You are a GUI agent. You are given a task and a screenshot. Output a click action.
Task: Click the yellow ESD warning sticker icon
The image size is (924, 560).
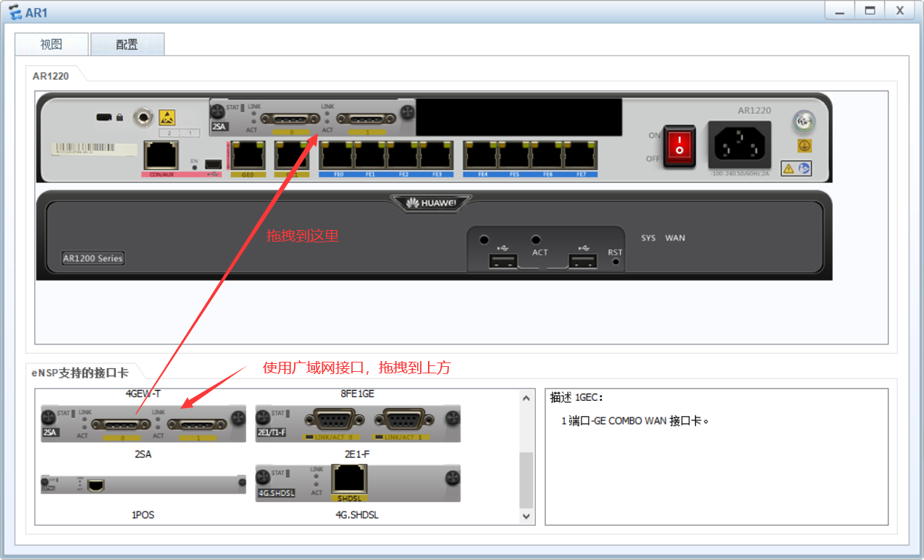167,117
